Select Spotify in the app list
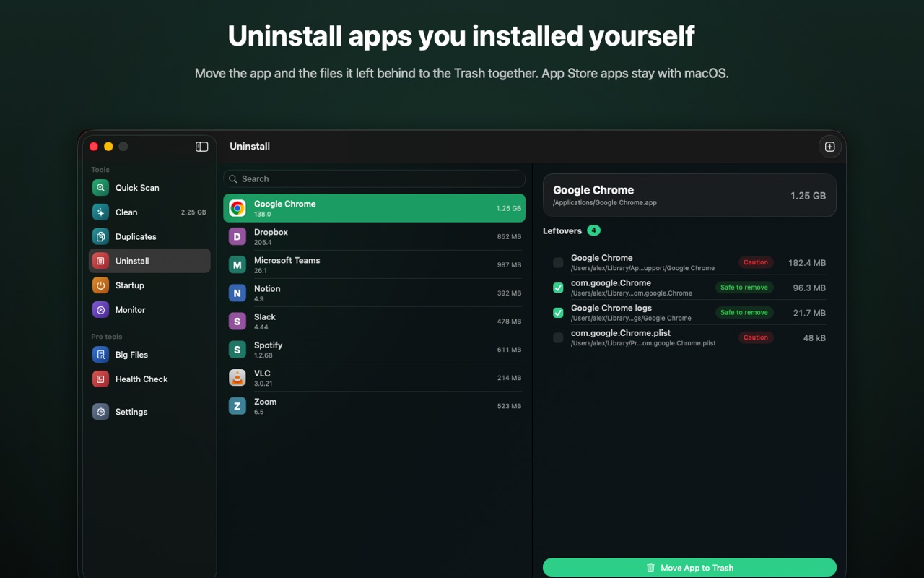The image size is (924, 578). [x=374, y=350]
